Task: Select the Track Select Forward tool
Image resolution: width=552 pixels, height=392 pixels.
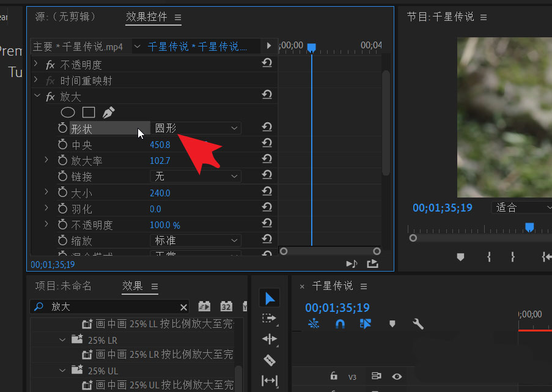Action: click(x=270, y=319)
